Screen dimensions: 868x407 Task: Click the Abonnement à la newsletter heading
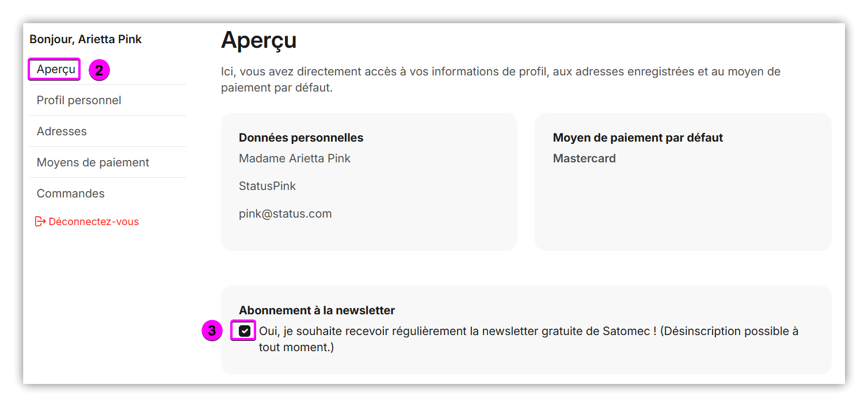(x=317, y=310)
